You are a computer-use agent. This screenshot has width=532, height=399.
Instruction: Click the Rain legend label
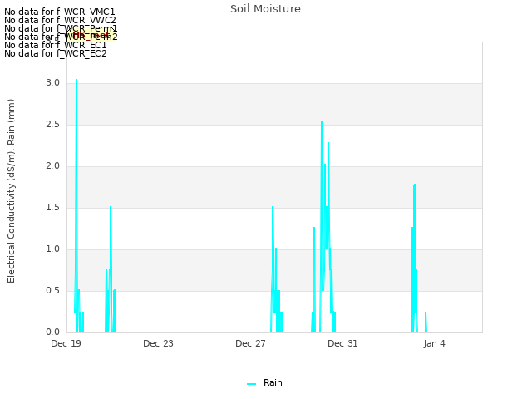tap(273, 382)
